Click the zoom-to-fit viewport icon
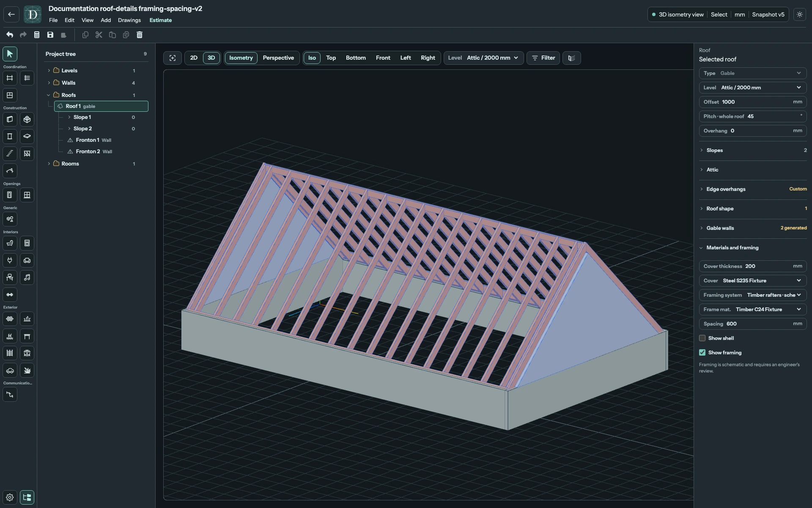The height and width of the screenshot is (508, 812). (x=173, y=58)
